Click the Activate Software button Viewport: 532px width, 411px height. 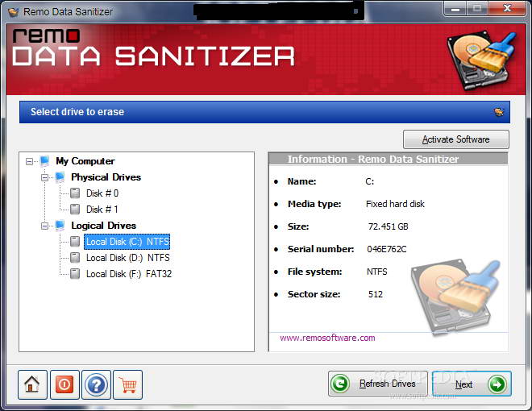(456, 139)
